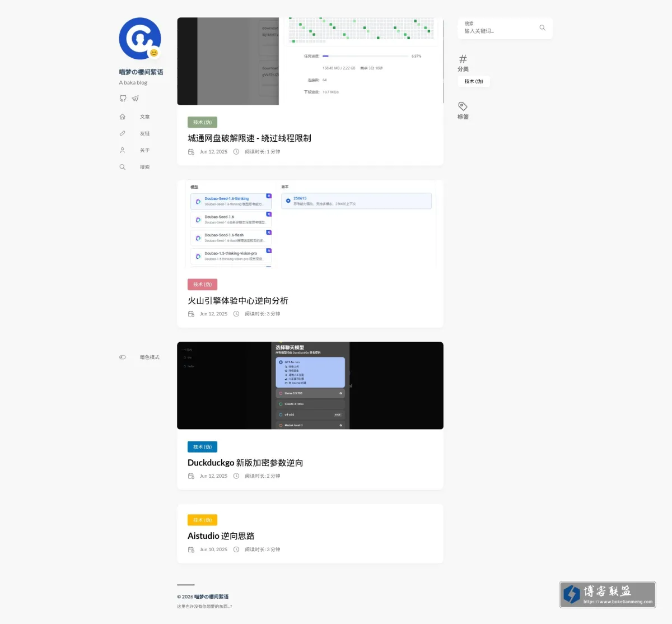Click red 技术 (伪) badge on 火山引擎 post
The width and height of the screenshot is (672, 624).
tap(202, 285)
